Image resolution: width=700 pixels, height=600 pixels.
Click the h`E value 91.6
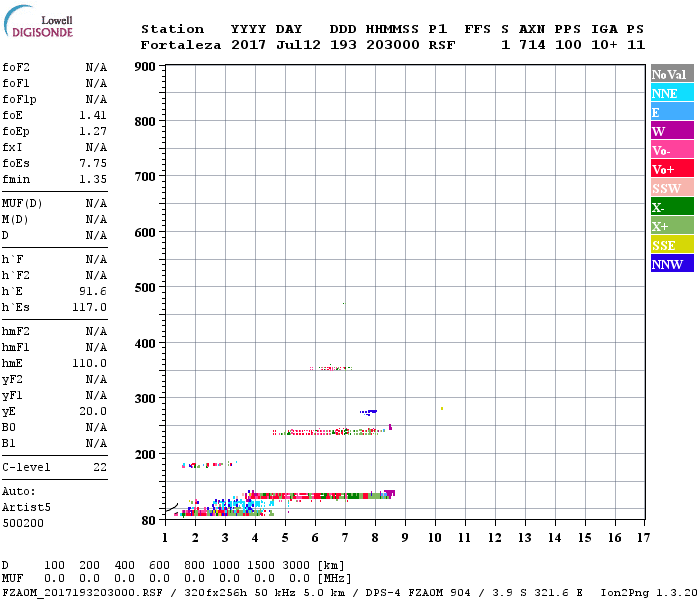click(93, 292)
